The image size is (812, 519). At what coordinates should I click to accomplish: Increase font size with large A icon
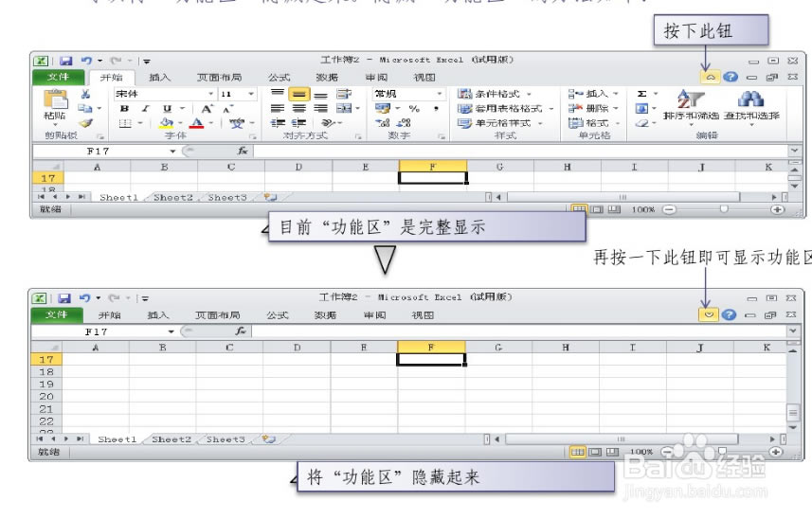pyautogui.click(x=207, y=109)
